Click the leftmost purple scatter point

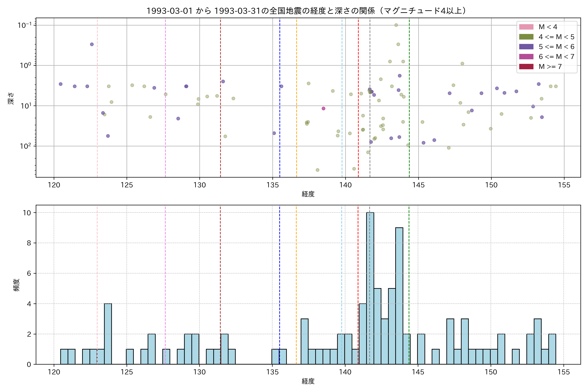(x=60, y=84)
